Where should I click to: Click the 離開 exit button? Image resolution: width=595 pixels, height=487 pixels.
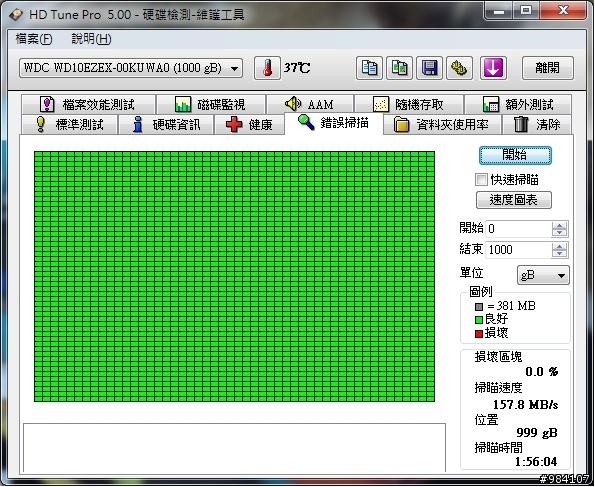click(548, 68)
